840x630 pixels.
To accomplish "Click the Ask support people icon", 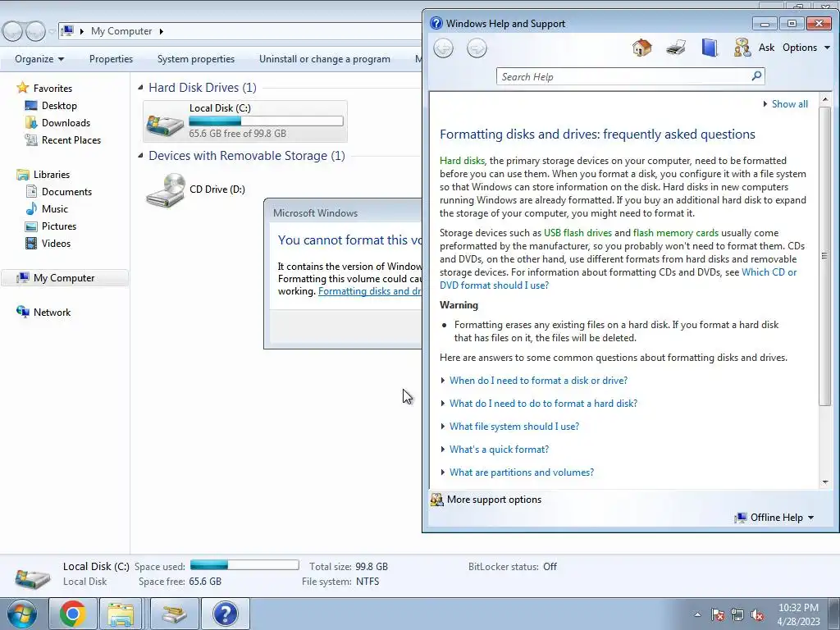I will point(742,48).
